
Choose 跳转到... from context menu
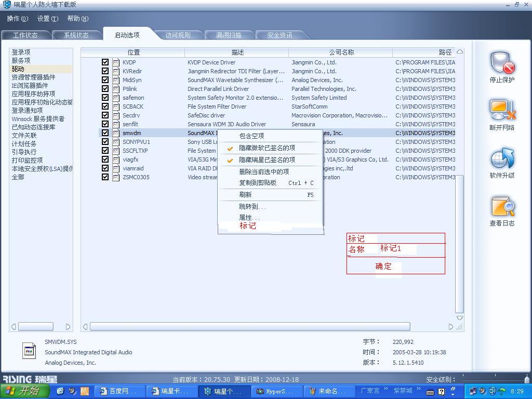point(270,207)
